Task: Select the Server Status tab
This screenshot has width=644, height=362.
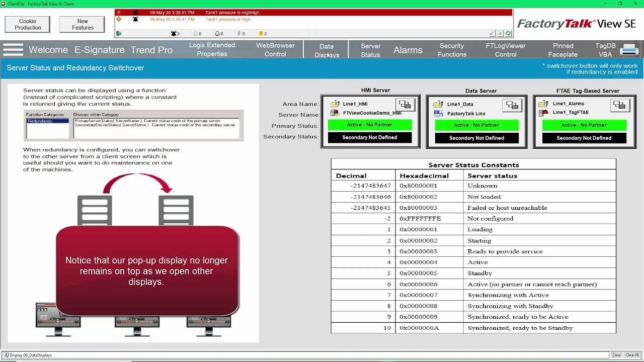Action: [x=370, y=50]
